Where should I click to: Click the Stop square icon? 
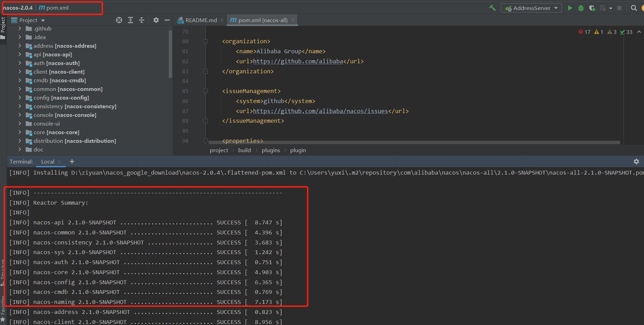(x=619, y=8)
